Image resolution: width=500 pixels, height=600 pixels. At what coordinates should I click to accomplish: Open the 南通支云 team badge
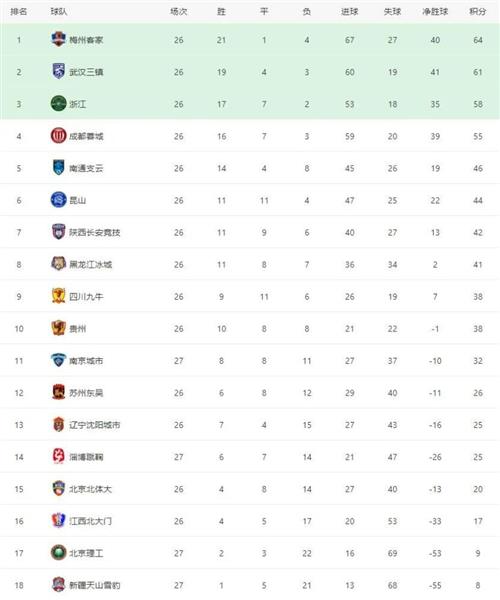click(59, 168)
